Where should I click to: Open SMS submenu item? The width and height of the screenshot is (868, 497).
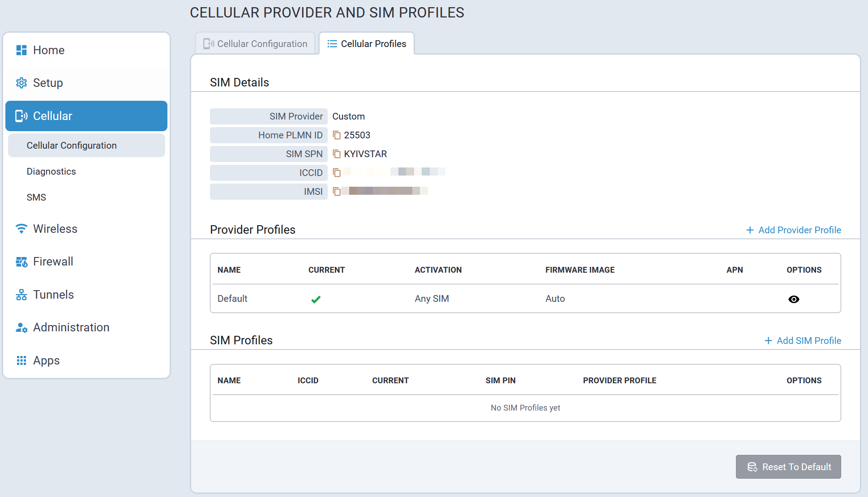click(x=36, y=197)
